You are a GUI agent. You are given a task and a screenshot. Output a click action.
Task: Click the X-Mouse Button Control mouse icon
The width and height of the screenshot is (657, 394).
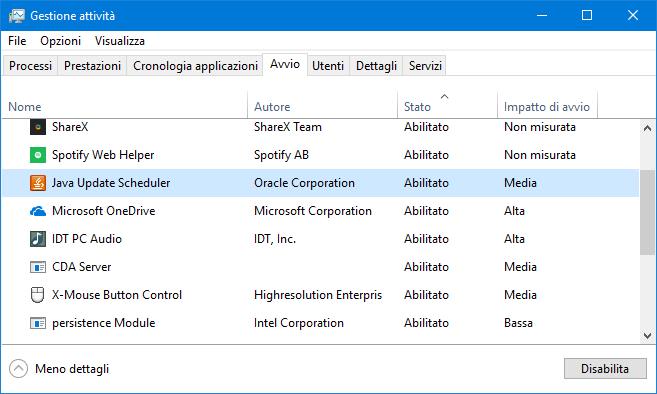coord(38,295)
